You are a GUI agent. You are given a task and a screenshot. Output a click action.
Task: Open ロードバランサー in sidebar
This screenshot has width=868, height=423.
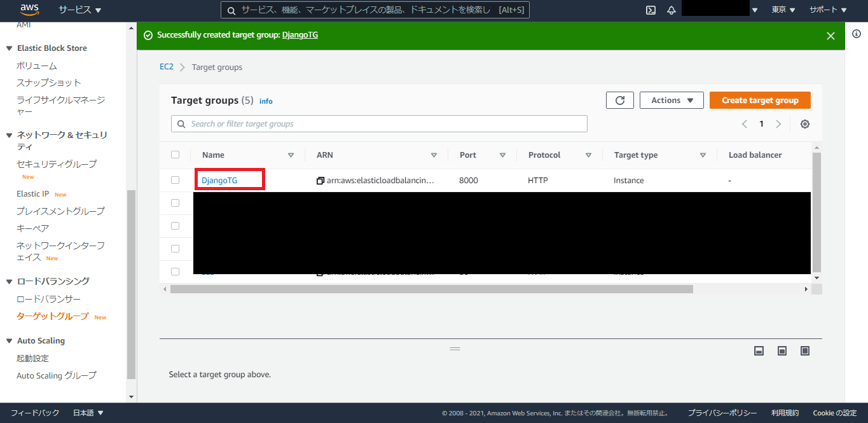click(x=48, y=300)
